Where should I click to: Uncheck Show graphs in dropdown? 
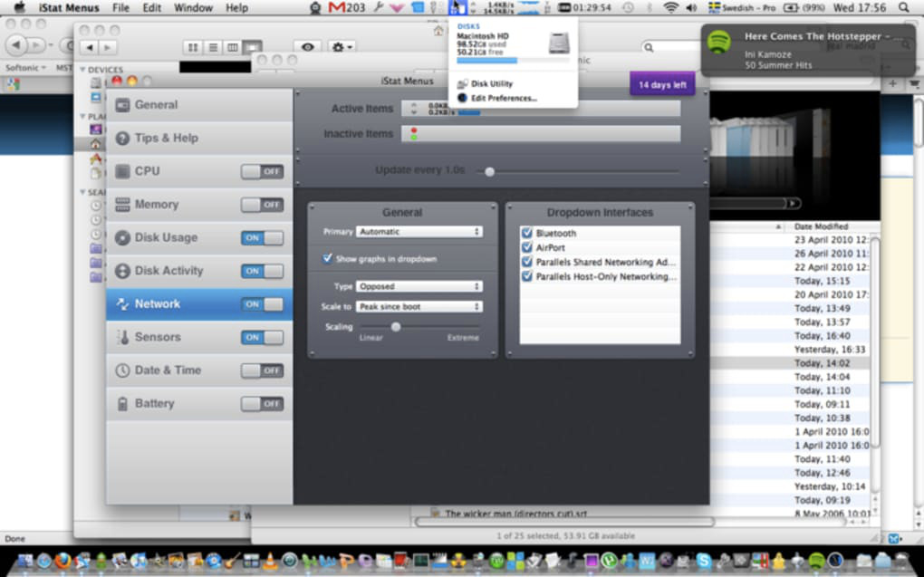327,258
